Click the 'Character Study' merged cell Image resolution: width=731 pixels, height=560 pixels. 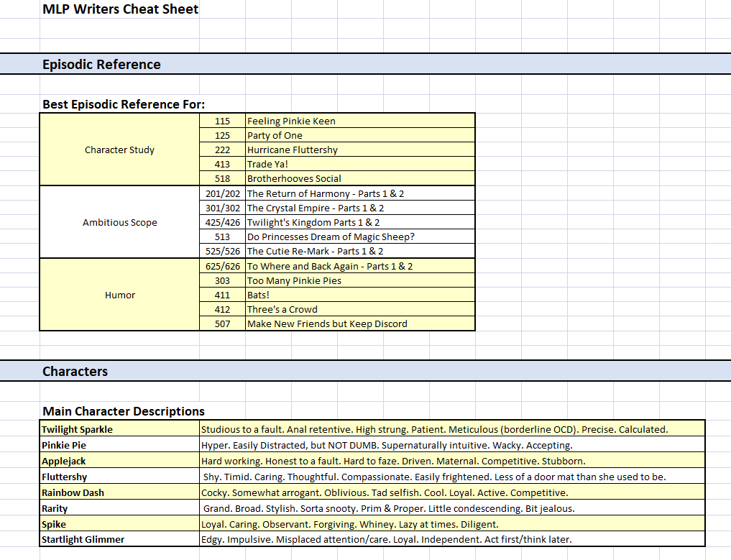(120, 150)
